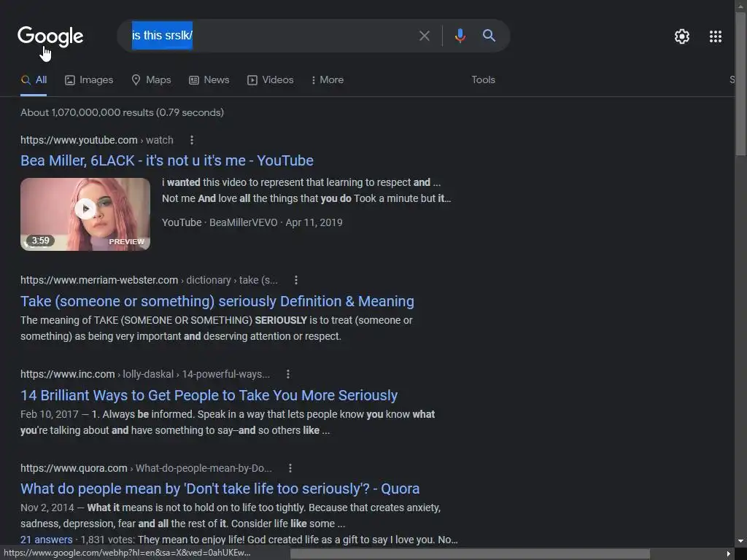Viewport: 747px width, 560px height.
Task: Switch to Maps tab
Action: point(151,80)
